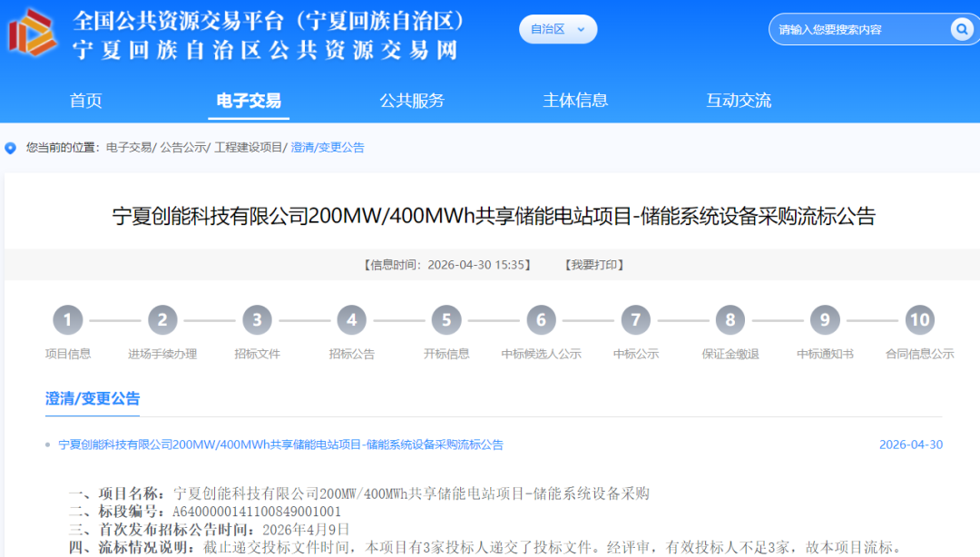Open the 互动交流 navigation tab
Screen dimensions: 980x557
coord(739,101)
